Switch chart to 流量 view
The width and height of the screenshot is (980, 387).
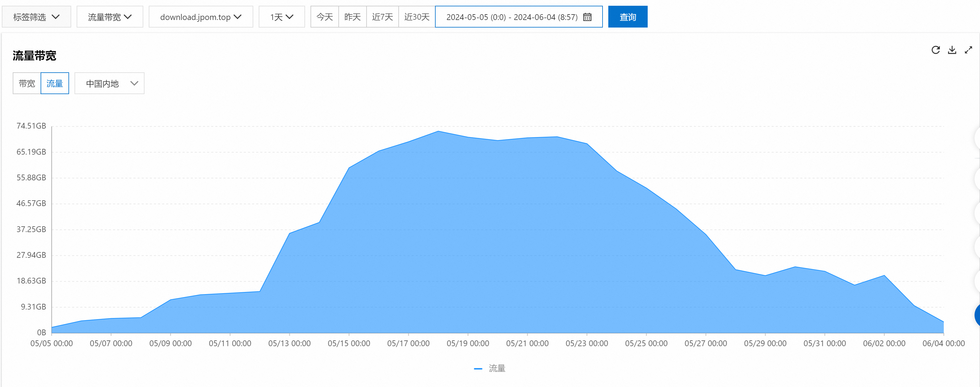[55, 83]
